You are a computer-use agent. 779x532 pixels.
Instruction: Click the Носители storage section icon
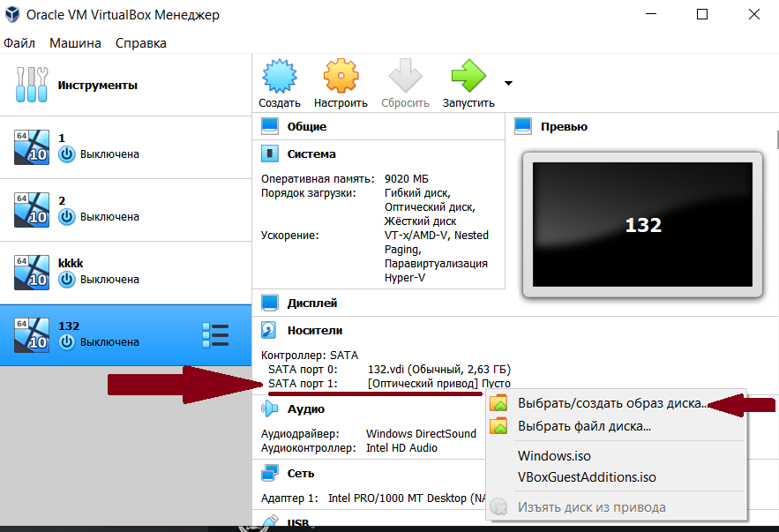point(270,330)
